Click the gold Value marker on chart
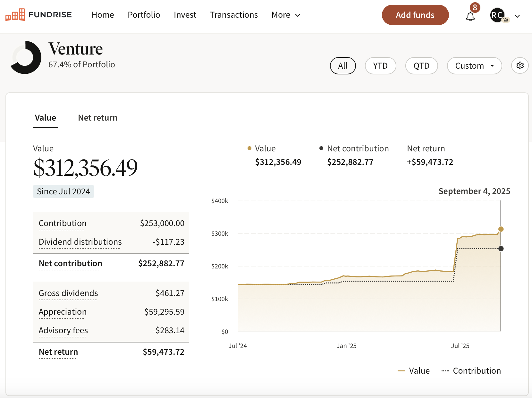The height and width of the screenshot is (398, 532). [x=501, y=229]
